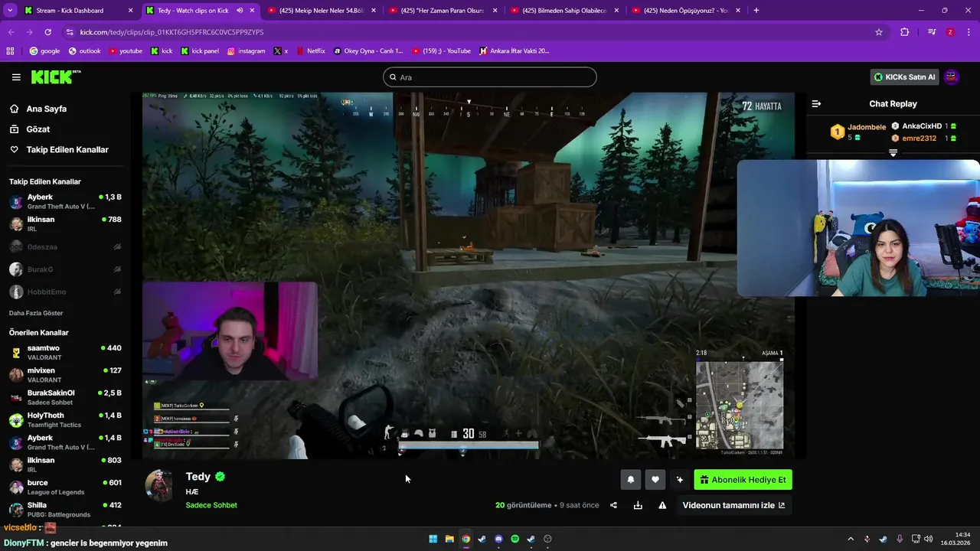
Task: Click the clip video player
Action: (x=469, y=275)
